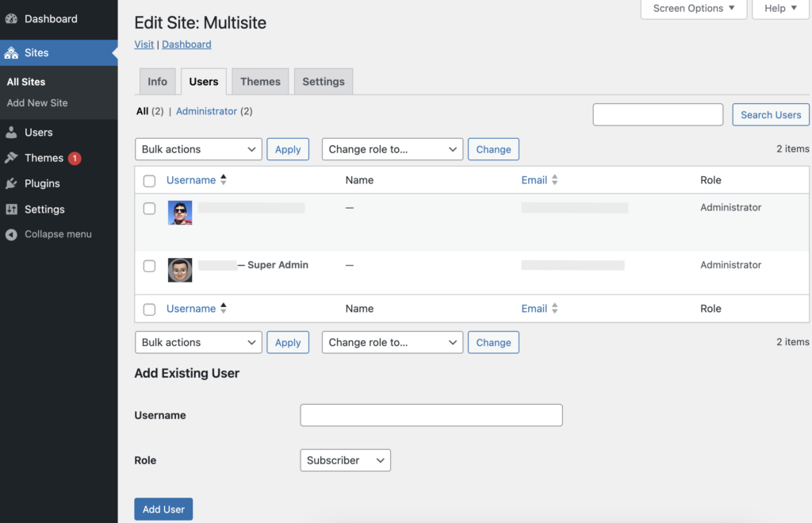Select the Users tab

[204, 82]
